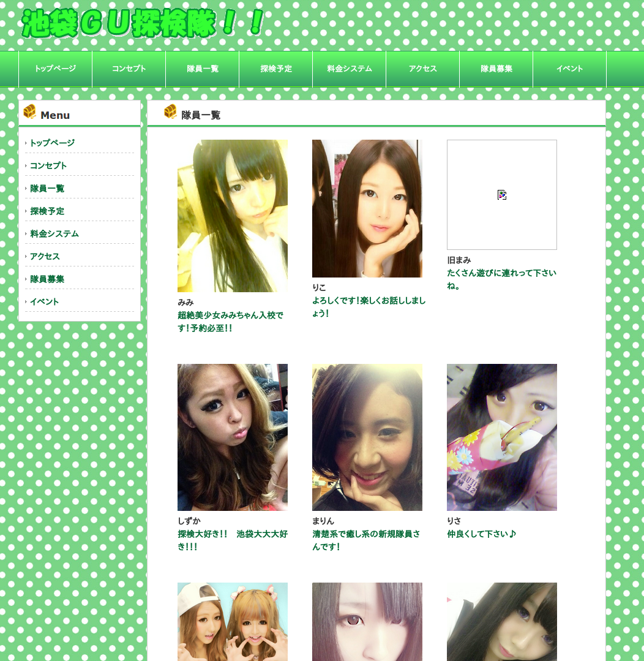
Task: Click トップページ link in the sidebar Menu
Action: tap(52, 143)
